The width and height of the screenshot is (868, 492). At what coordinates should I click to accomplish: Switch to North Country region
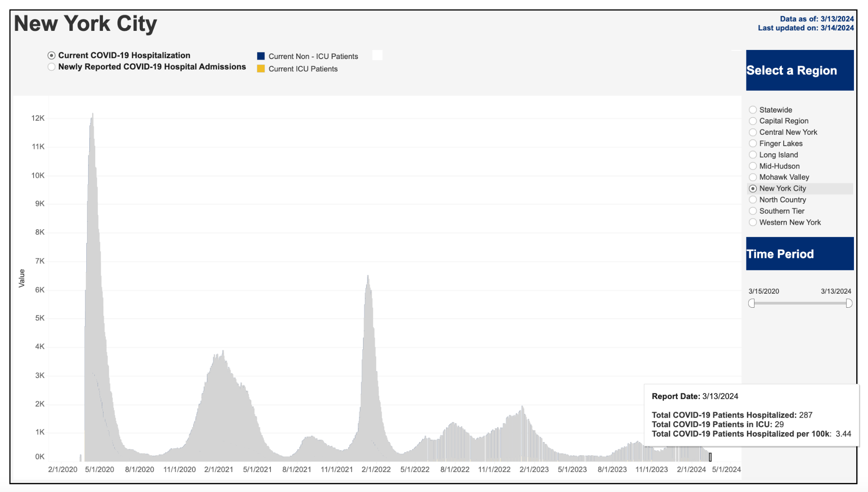tap(753, 200)
